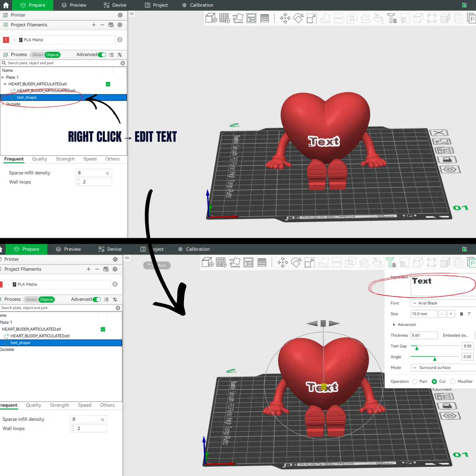
Task: Switch to Preview tab in top screenshot
Action: pyautogui.click(x=74, y=5)
